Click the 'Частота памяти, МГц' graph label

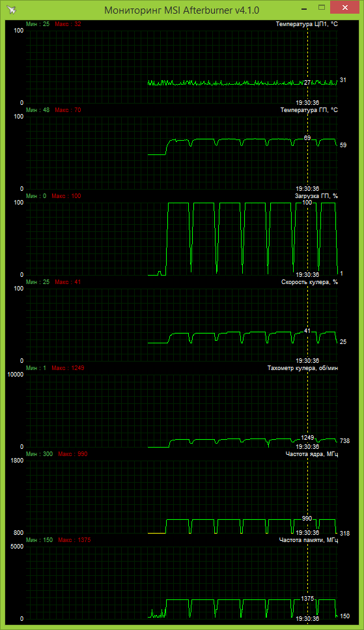coord(309,540)
